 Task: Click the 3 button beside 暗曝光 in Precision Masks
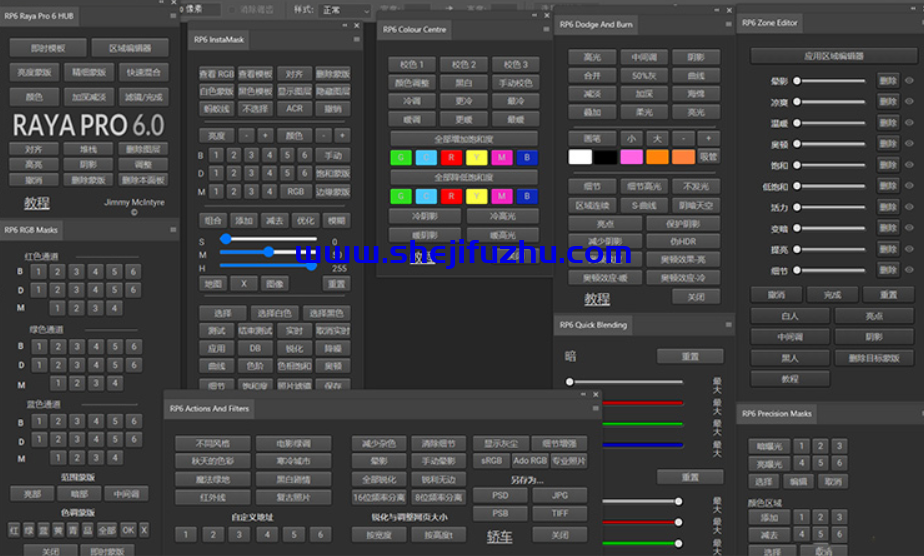839,446
